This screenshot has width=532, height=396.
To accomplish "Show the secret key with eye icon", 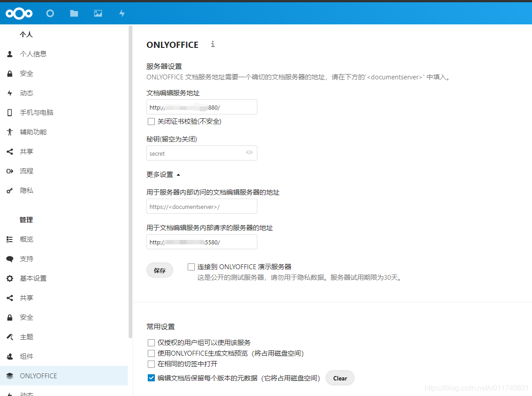I will [249, 153].
